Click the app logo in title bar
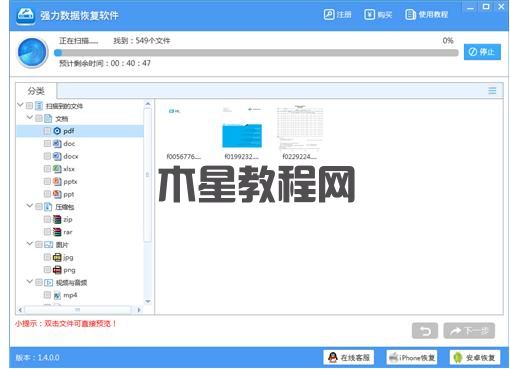This screenshot has width=510, height=369. tap(26, 15)
